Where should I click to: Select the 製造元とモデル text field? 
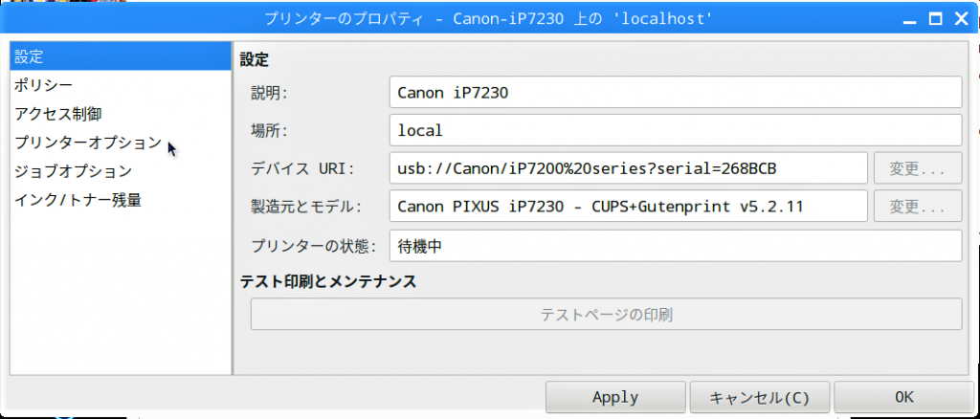pyautogui.click(x=628, y=206)
